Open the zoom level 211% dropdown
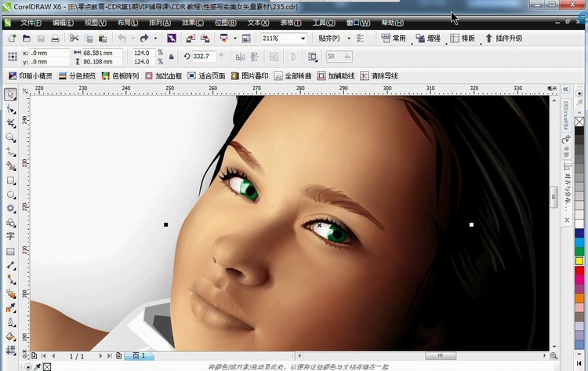 click(303, 38)
